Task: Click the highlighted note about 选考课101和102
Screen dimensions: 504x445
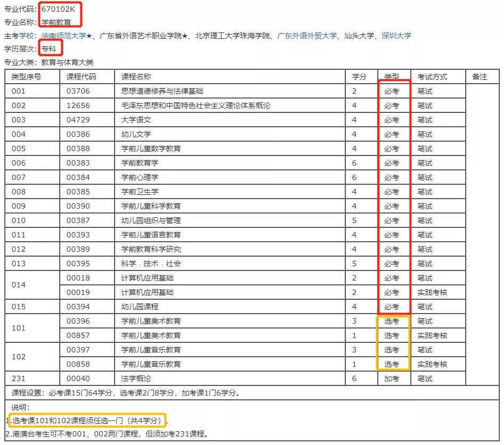Action: (x=85, y=420)
